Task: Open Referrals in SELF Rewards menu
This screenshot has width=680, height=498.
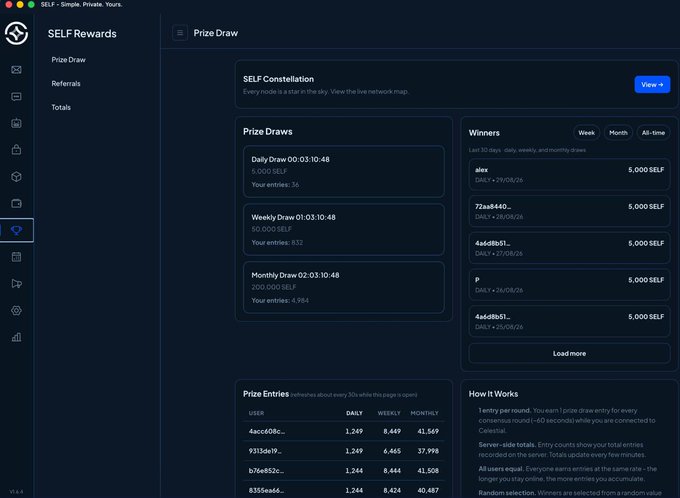Action: 66,84
